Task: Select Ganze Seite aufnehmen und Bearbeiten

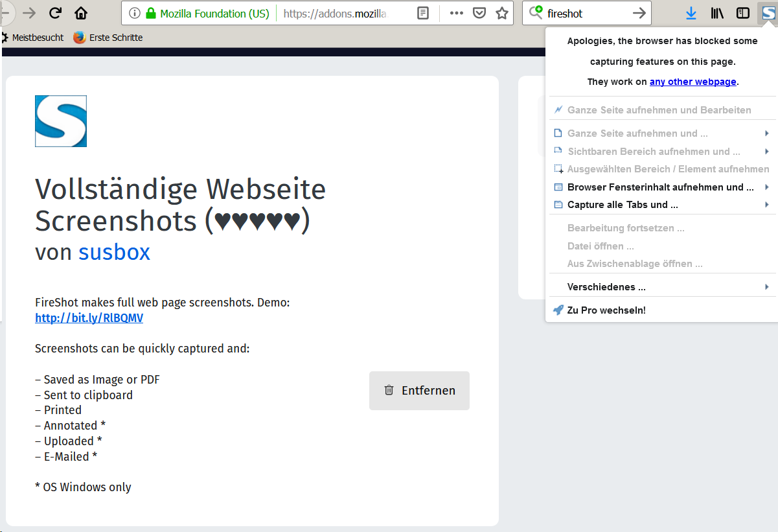Action: click(661, 110)
